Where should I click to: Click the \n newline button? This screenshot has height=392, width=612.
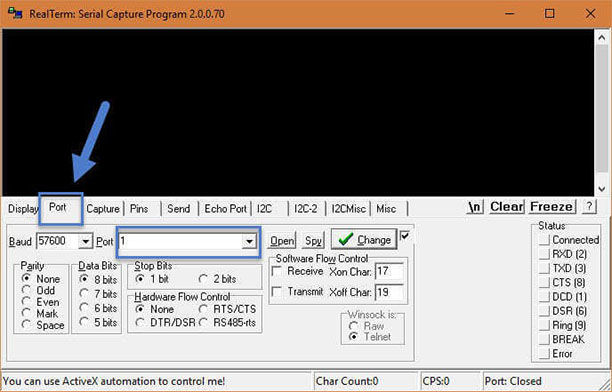click(475, 207)
